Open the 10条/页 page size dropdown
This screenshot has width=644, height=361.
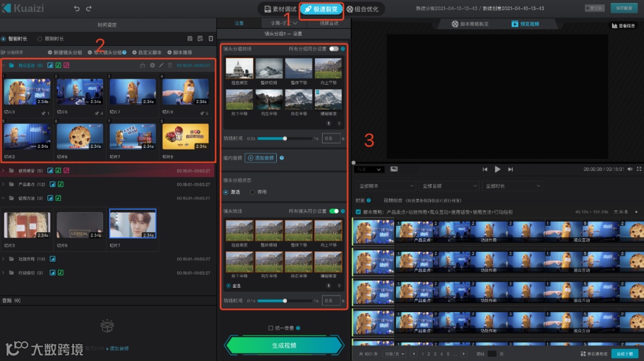tap(394, 354)
